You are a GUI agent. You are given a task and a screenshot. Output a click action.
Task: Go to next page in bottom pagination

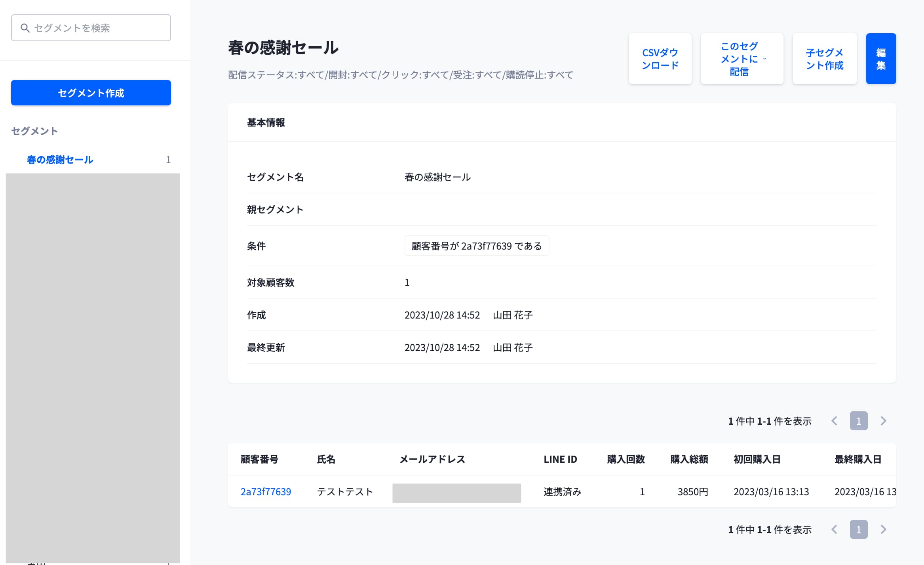click(883, 529)
